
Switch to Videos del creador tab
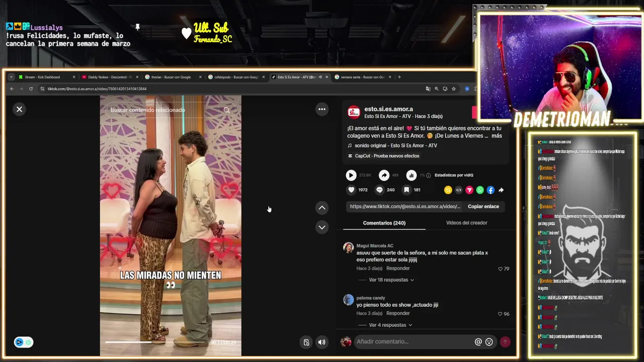466,223
